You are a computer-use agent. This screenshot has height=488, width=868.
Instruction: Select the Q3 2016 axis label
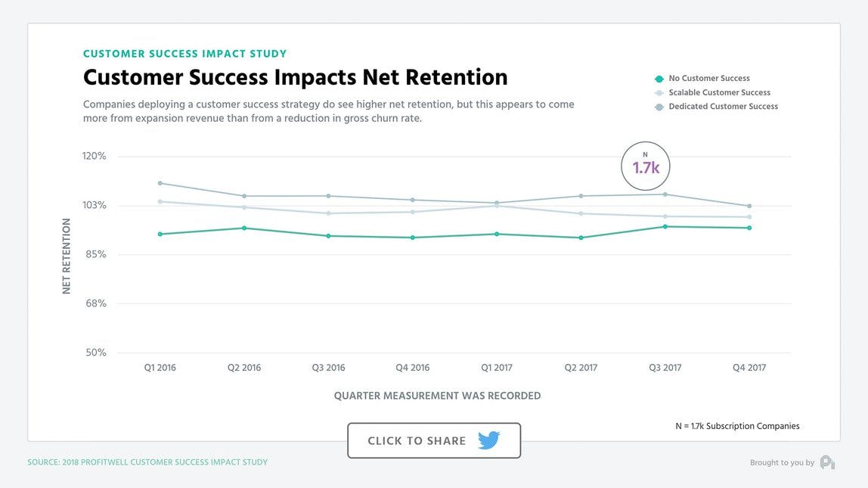click(328, 367)
